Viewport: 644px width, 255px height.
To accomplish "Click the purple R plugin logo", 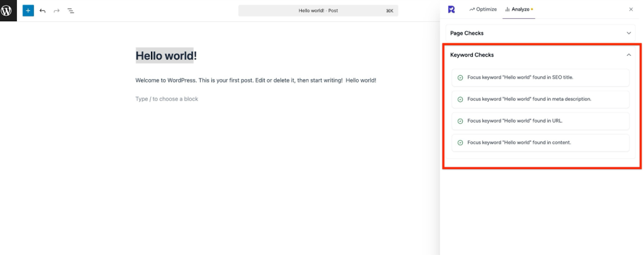I will [452, 9].
